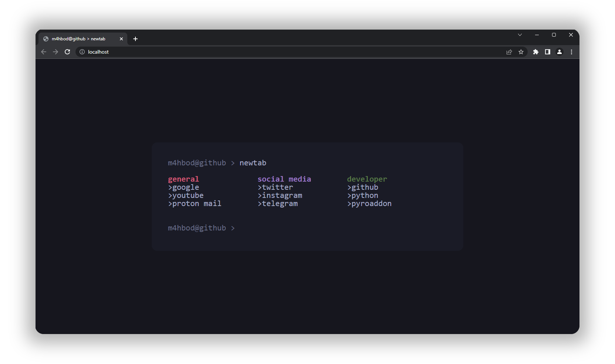Close the m4hbod@github > newtab tab
615x364 pixels.
[x=121, y=39]
